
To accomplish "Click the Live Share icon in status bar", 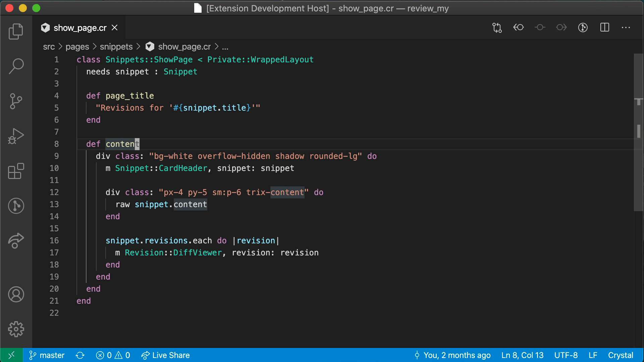I will point(145,355).
